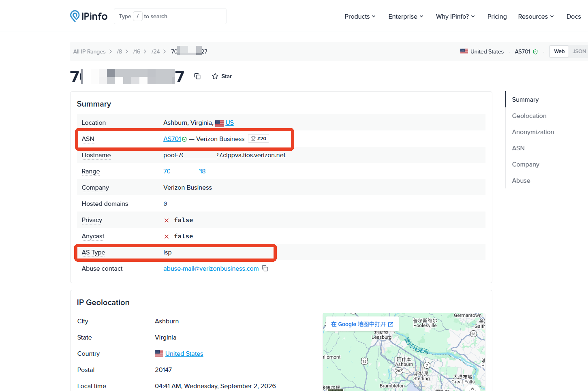Click the red X icon for Privacy

[x=166, y=220]
